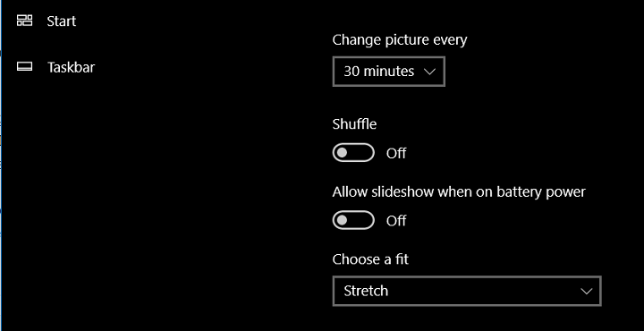644x331 pixels.
Task: Open the Taskbar personalization page
Action: [x=71, y=67]
